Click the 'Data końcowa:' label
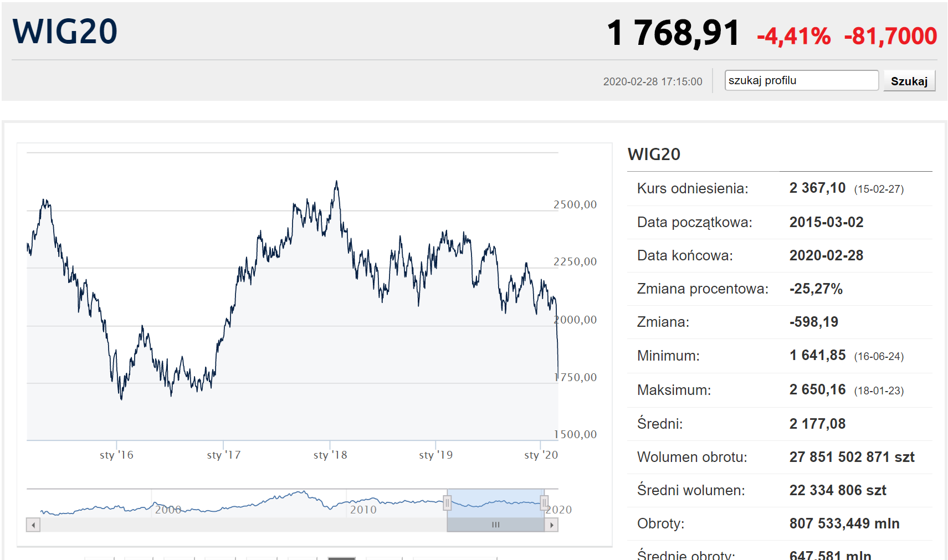 685,255
